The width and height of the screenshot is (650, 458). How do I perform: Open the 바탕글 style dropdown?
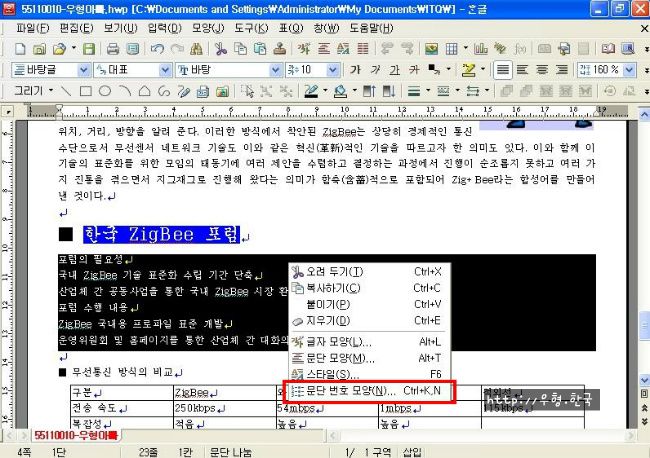tap(83, 70)
